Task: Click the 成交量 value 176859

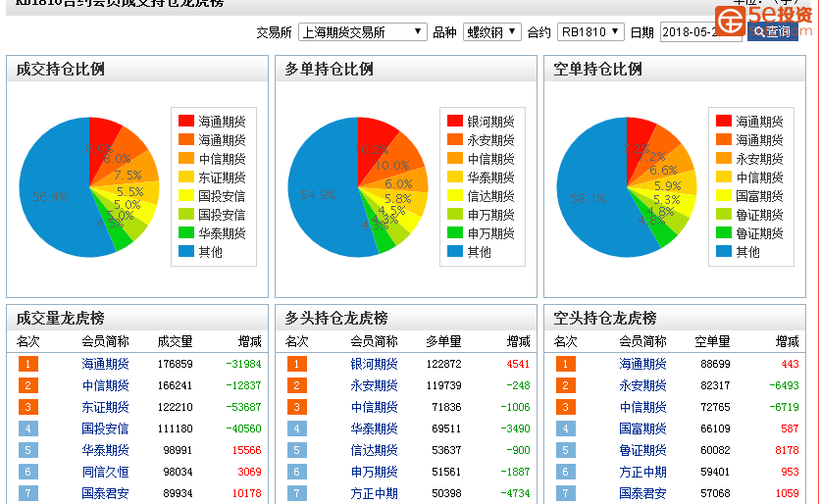Action: pyautogui.click(x=176, y=364)
